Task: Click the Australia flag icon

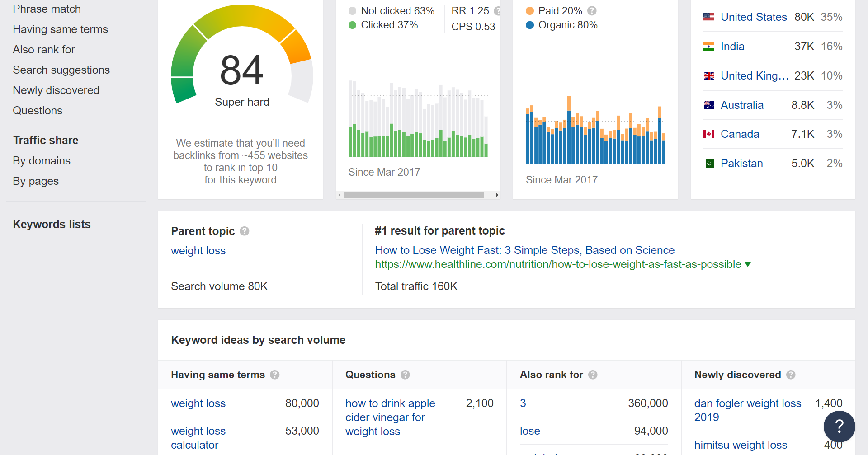Action: 709,105
